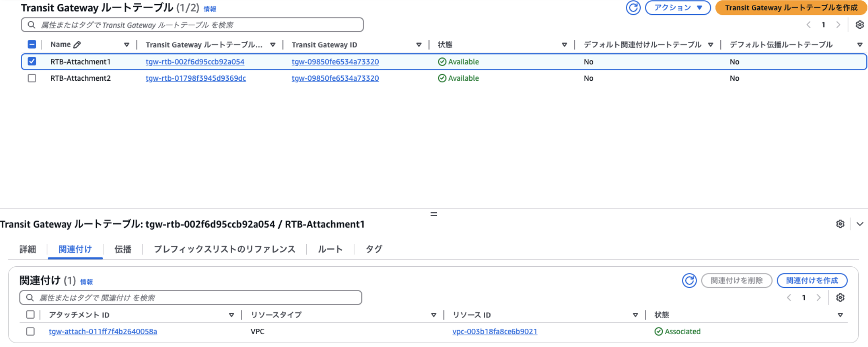Open the アクション dropdown menu
The height and width of the screenshot is (347, 868).
677,8
